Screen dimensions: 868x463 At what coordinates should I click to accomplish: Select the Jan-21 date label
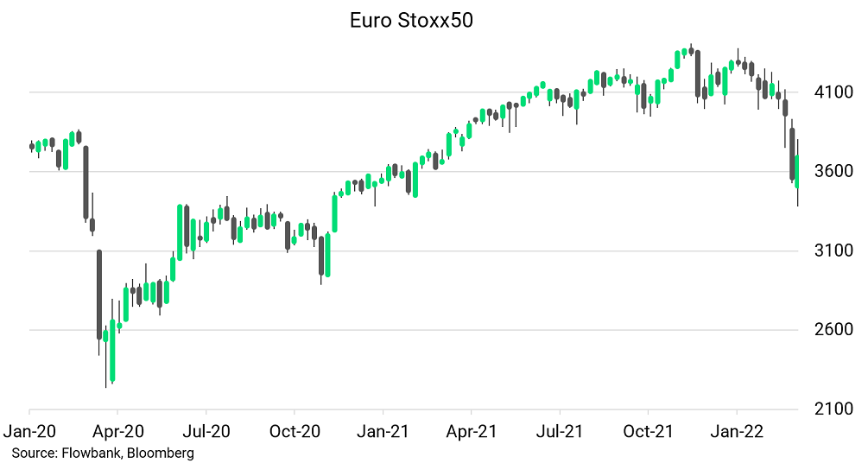click(383, 429)
